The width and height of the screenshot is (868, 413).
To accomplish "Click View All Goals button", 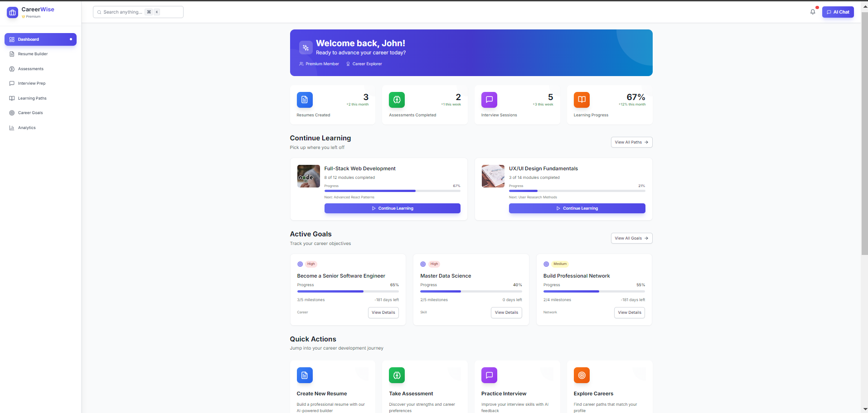I will coord(631,238).
